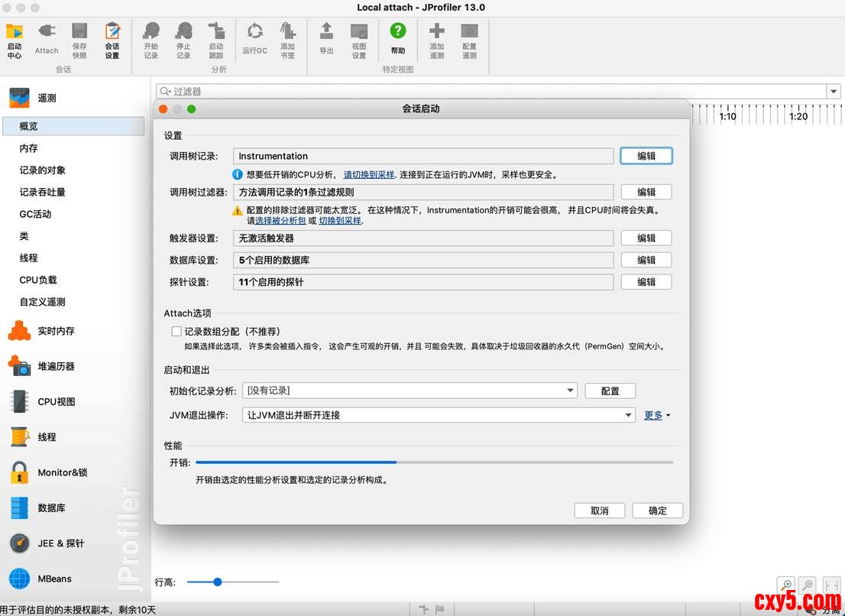Expand the 更多 options menu
This screenshot has height=616, width=845.
tap(656, 415)
